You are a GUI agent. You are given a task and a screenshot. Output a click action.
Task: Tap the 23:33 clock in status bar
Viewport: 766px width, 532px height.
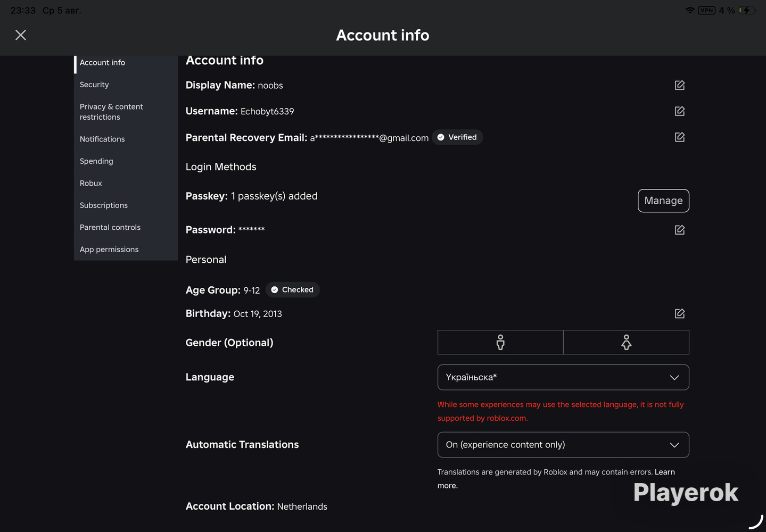tap(23, 10)
